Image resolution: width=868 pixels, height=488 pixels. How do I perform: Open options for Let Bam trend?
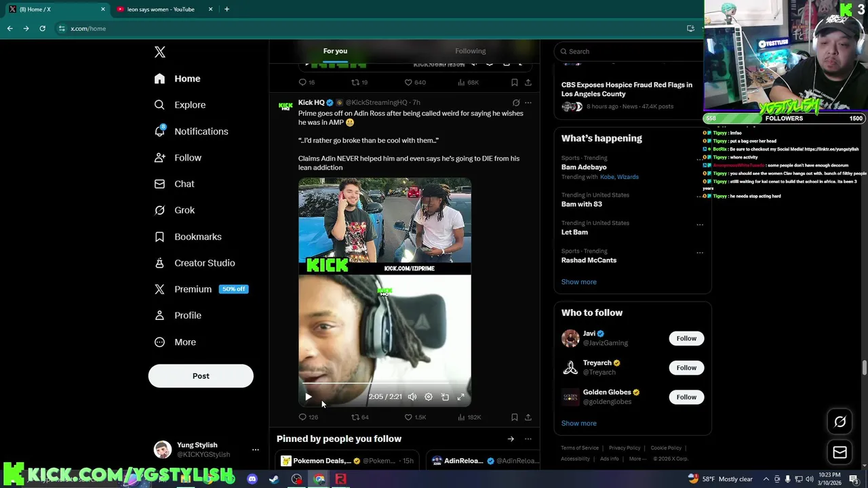(700, 224)
